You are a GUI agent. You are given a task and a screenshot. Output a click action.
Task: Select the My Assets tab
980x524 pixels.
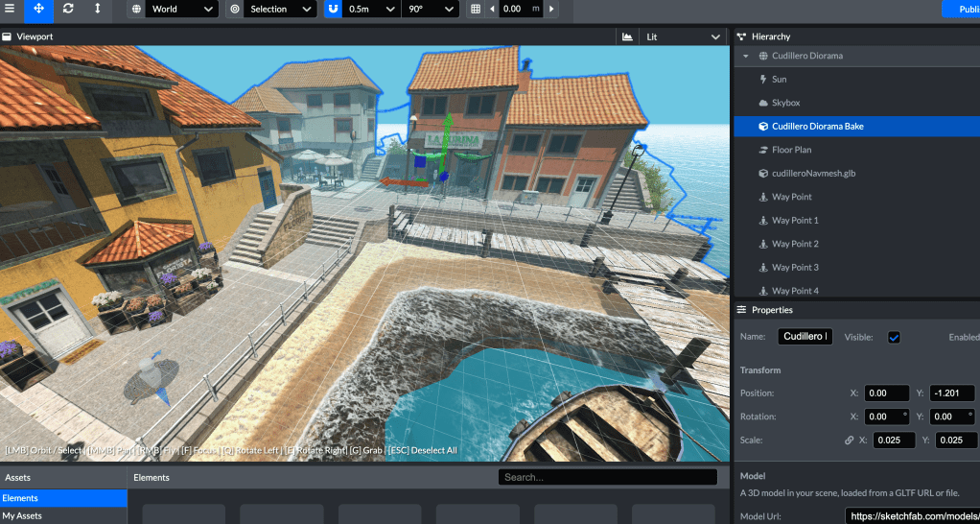(63, 516)
